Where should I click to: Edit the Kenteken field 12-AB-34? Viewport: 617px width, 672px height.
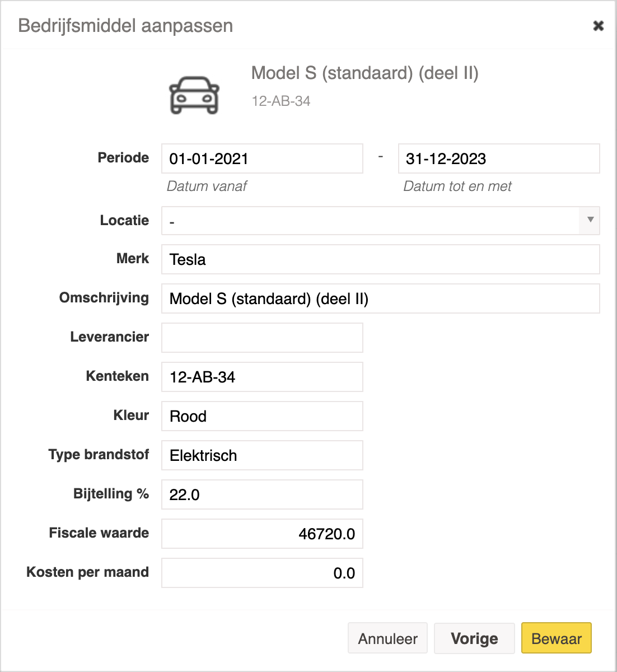pos(262,377)
